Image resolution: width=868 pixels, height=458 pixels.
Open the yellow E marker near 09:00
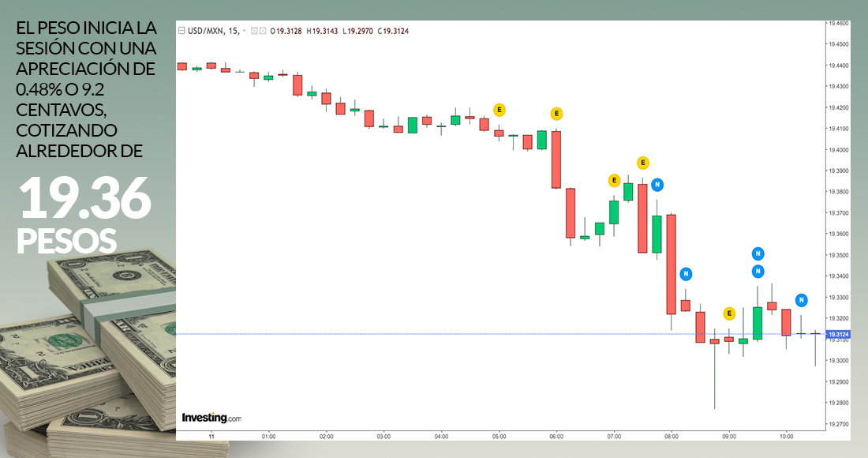729,313
